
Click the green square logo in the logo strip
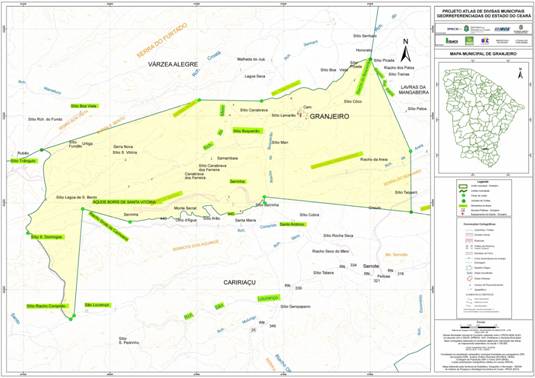(470, 41)
